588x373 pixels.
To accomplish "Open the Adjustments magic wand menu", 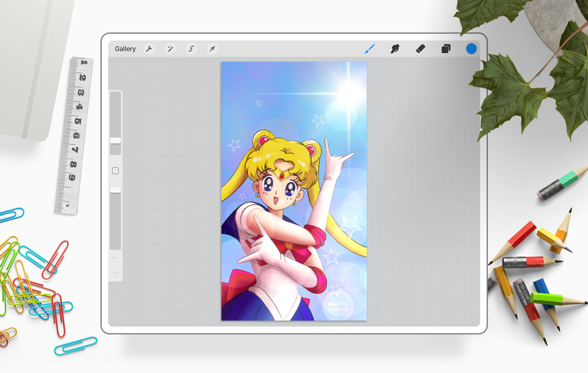I will pos(170,49).
